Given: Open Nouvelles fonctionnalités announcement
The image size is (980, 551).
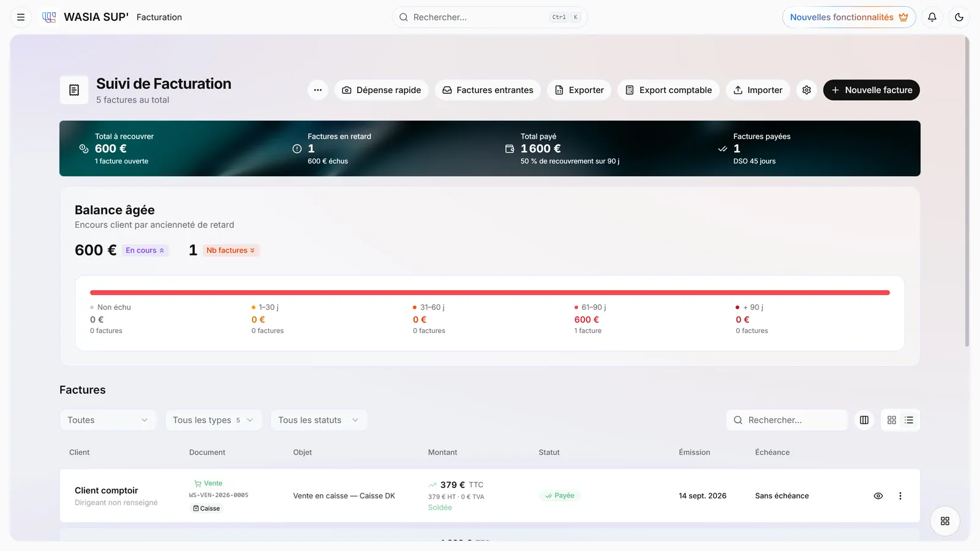Looking at the screenshot, I should [849, 17].
